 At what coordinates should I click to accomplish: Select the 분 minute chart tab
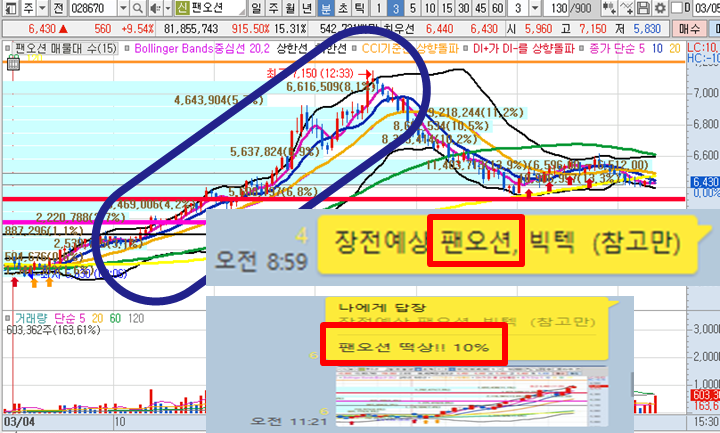click(326, 8)
